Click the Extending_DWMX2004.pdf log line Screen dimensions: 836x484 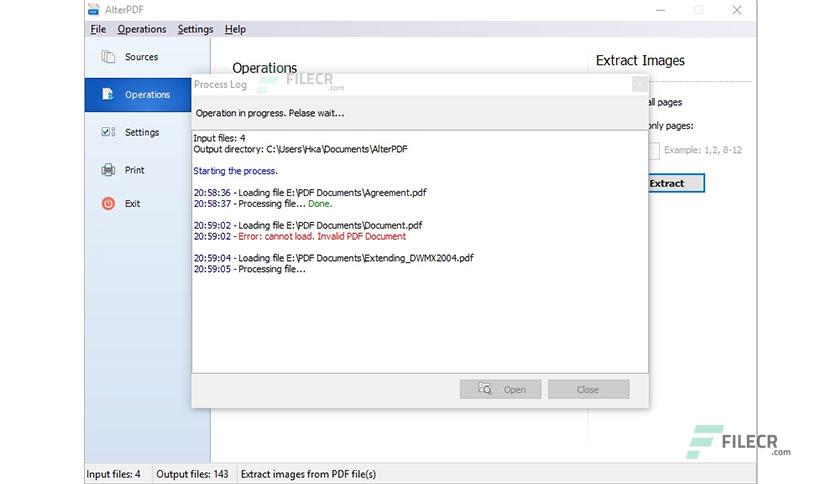point(333,258)
